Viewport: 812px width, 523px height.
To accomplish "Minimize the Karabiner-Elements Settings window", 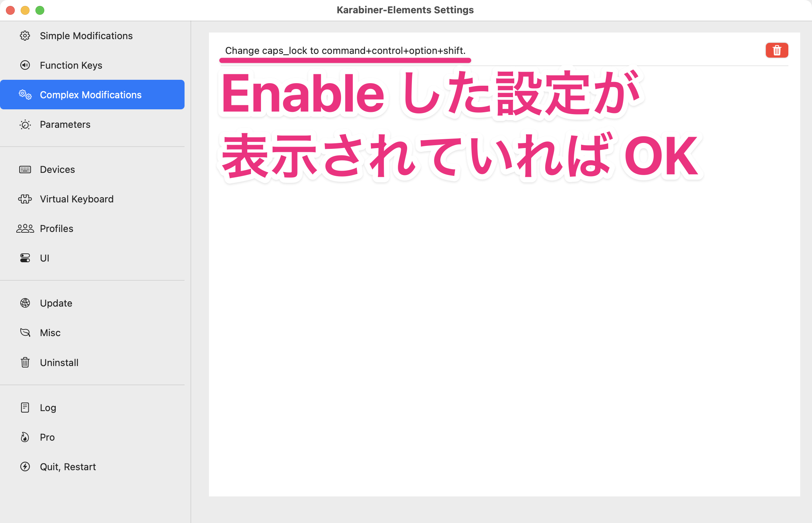I will (x=25, y=10).
